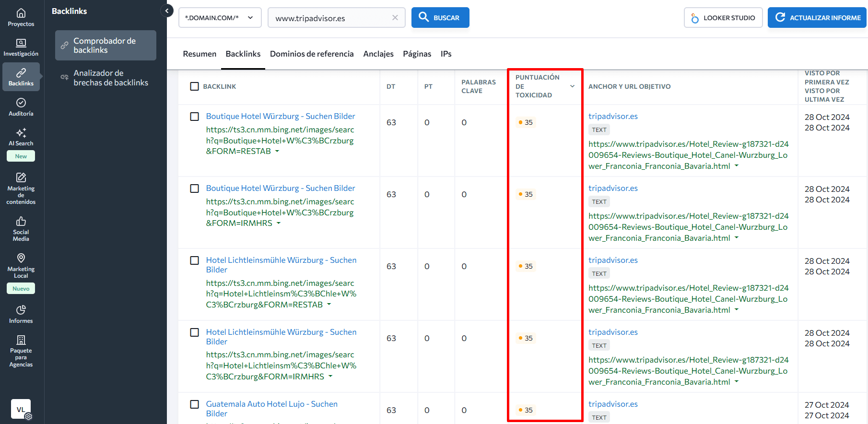The image size is (868, 424).
Task: Open Dominios de referencia tab
Action: pos(312,54)
